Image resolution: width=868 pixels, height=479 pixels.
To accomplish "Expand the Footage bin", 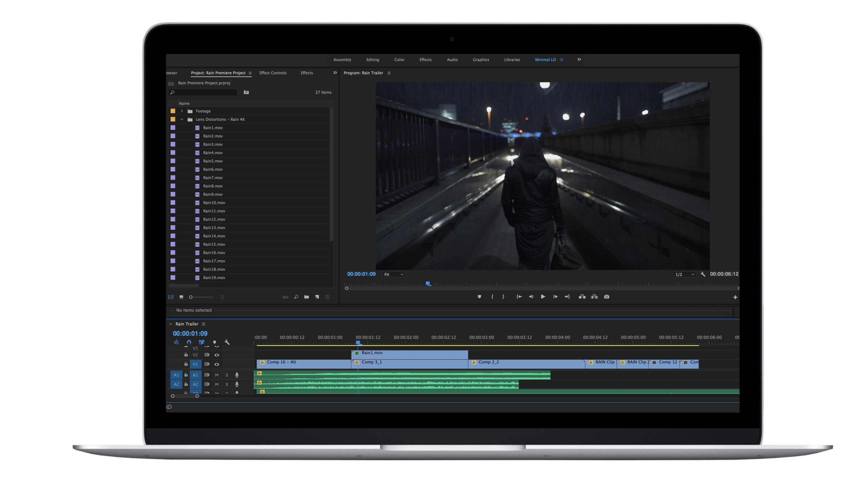I will point(182,111).
